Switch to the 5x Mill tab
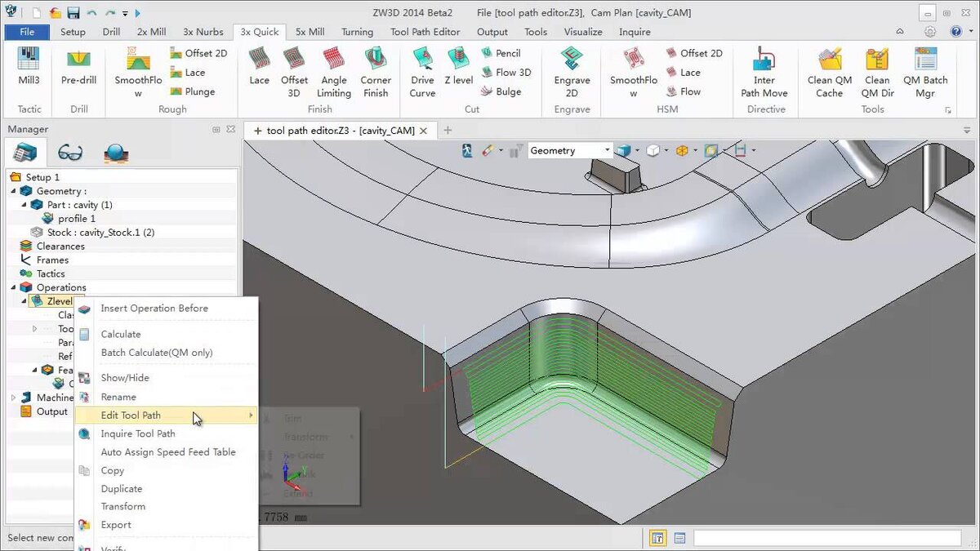The width and height of the screenshot is (980, 551). coord(310,32)
